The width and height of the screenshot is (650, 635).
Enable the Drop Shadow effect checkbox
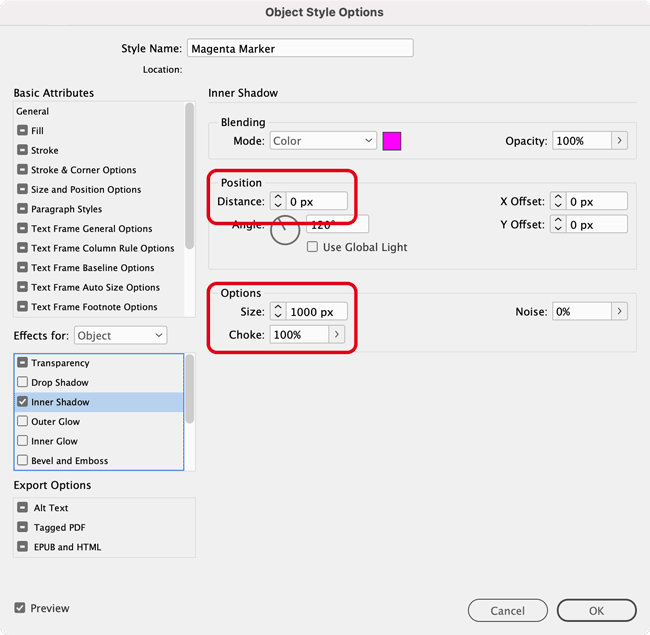pos(22,382)
